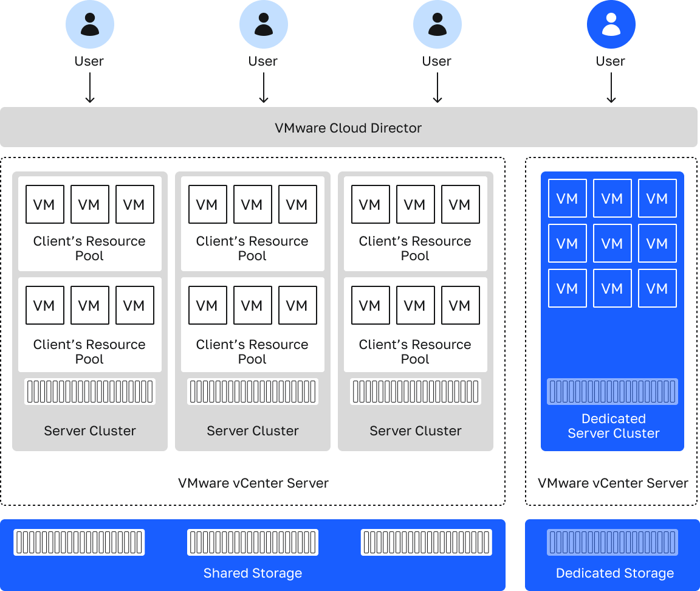
Task: Click the top-left VM box in the dedicated cluster
Action: (x=567, y=198)
